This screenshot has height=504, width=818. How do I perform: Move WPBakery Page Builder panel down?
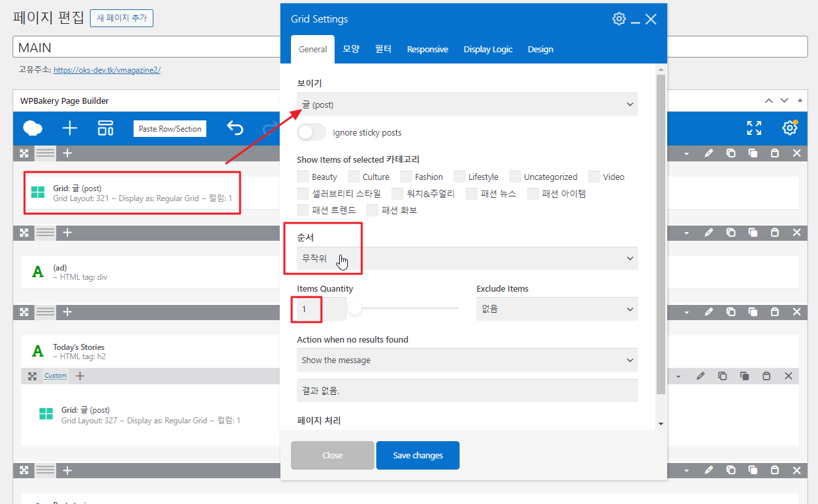point(784,101)
